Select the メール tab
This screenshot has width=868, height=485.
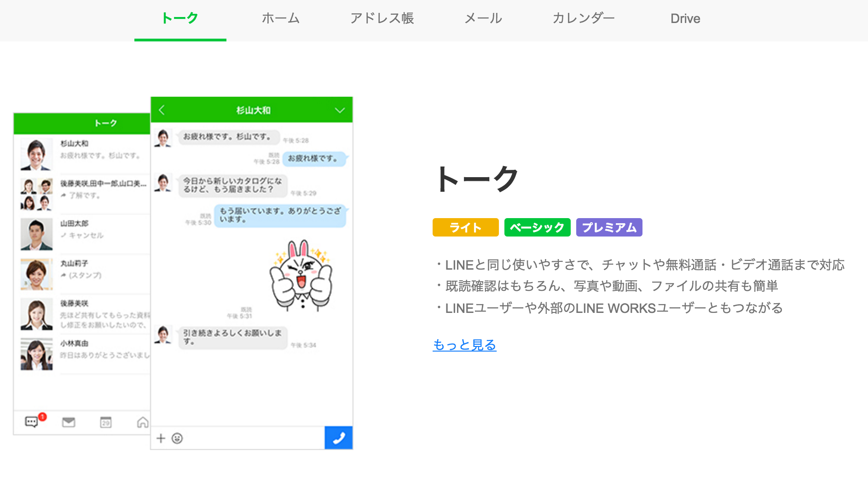click(x=483, y=18)
